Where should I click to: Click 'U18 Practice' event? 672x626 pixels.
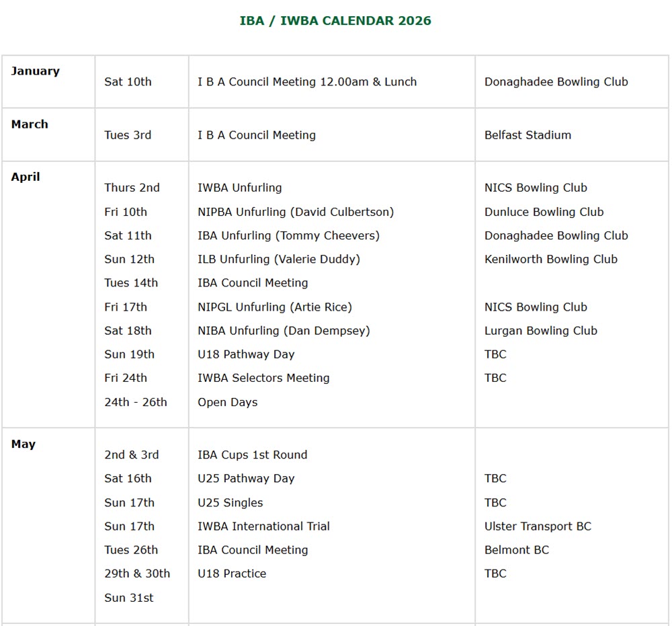click(232, 574)
